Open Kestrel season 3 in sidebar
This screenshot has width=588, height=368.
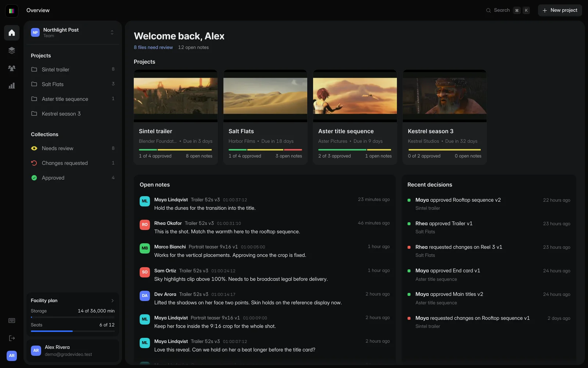coord(73,113)
